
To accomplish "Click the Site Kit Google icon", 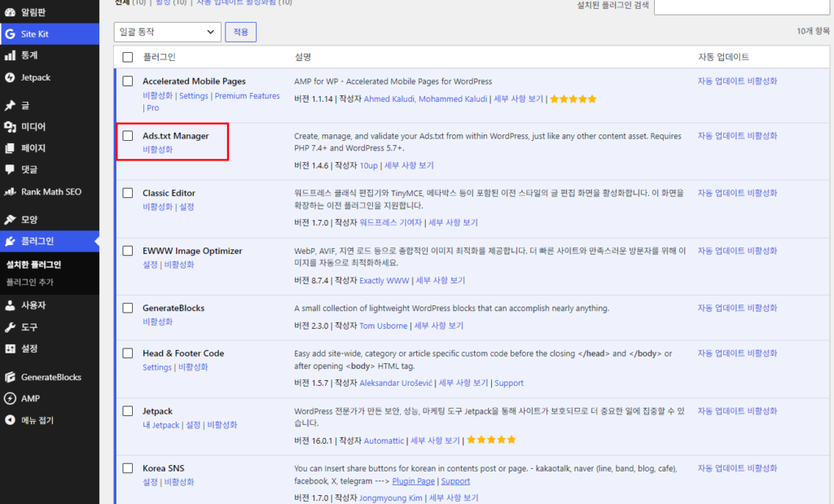I will (10, 34).
